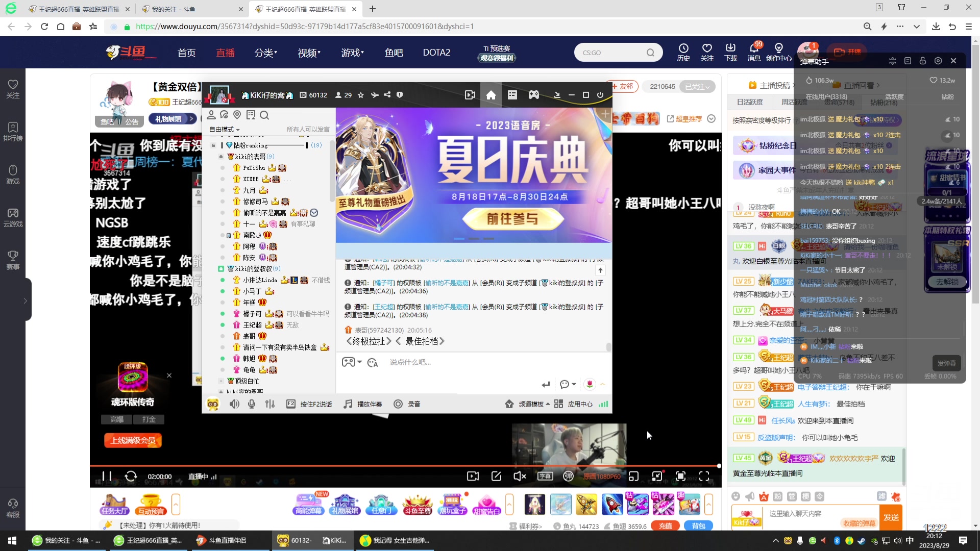Open Windows Start menu
This screenshot has width=980, height=551.
(x=12, y=540)
